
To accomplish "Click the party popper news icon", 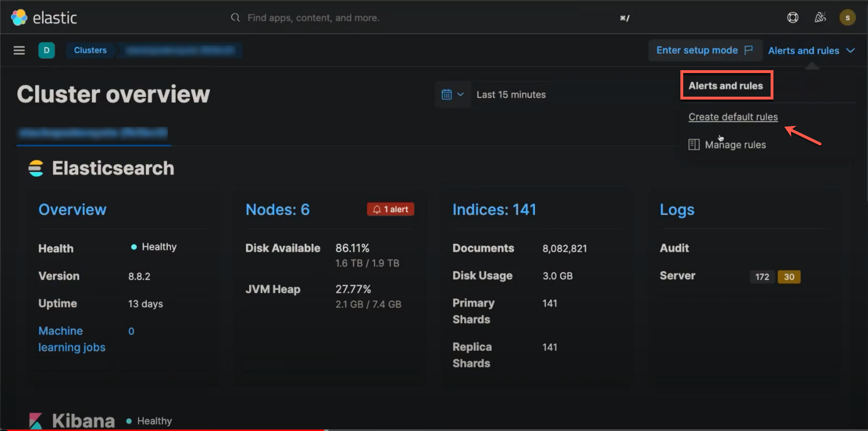I will click(820, 17).
